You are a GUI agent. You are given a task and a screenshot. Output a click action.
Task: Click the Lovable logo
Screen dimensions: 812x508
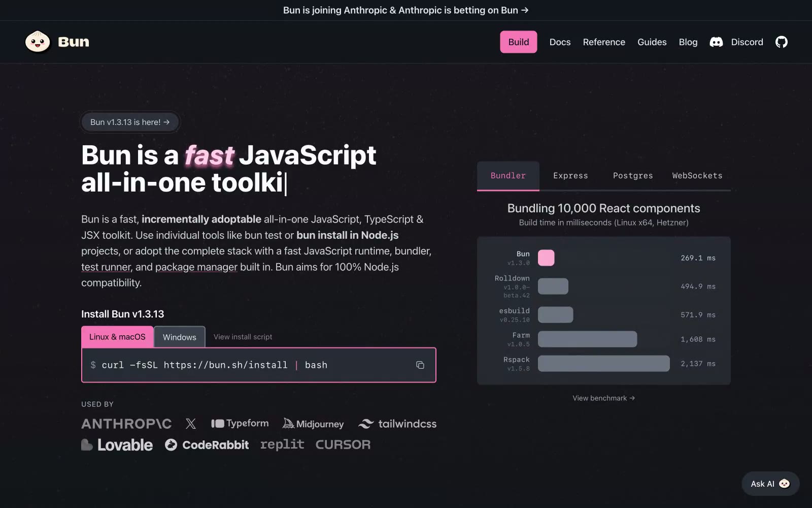tap(117, 445)
